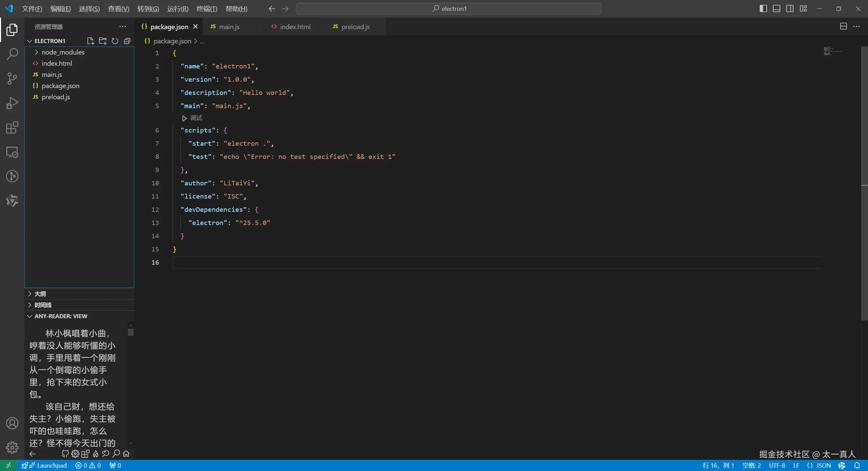Switch to the main.js tab

tap(229, 27)
